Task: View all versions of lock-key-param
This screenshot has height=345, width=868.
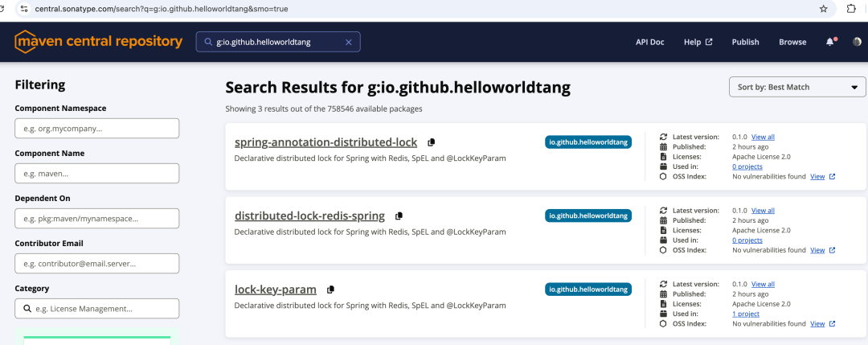Action: 763,284
